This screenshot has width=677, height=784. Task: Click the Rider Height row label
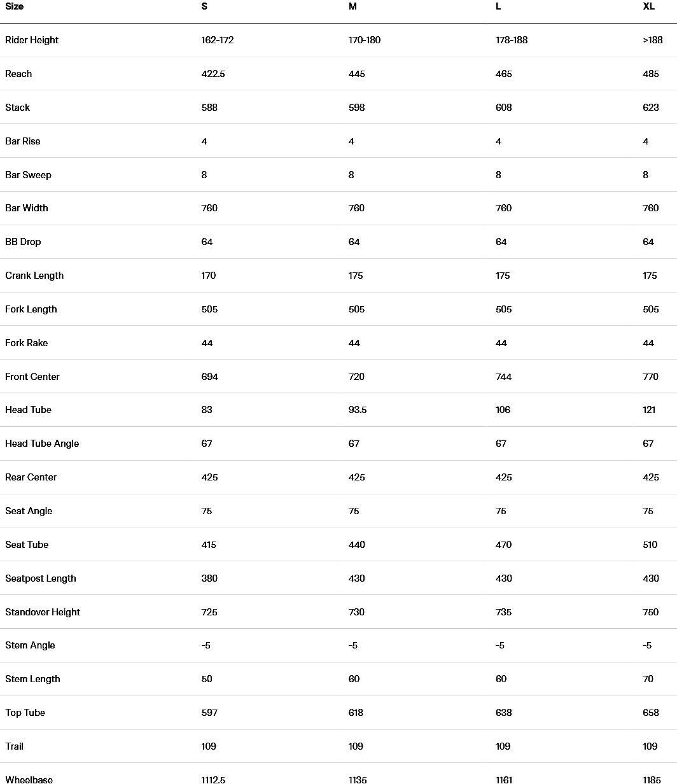pos(32,40)
